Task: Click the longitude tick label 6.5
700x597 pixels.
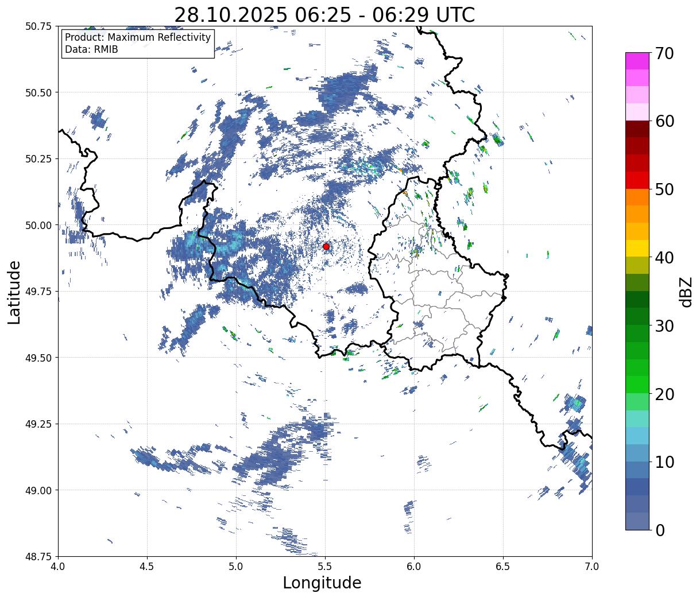Action: tap(503, 567)
